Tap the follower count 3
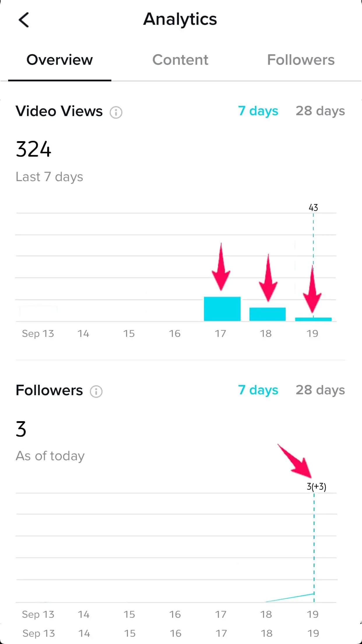This screenshot has width=362, height=644. click(x=21, y=429)
